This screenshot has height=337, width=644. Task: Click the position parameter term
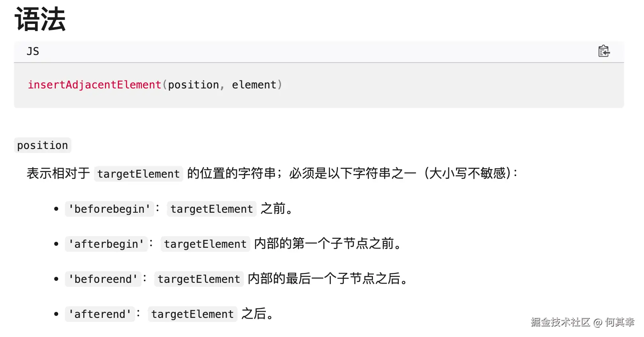42,145
